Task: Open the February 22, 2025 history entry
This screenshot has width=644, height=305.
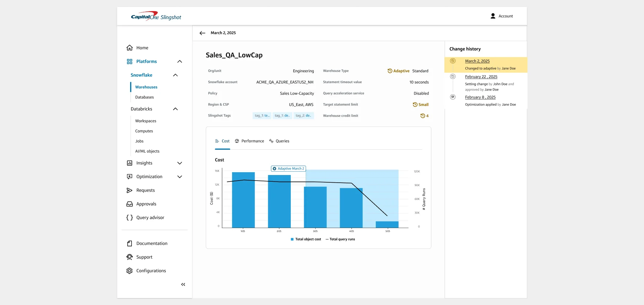Action: tap(481, 77)
